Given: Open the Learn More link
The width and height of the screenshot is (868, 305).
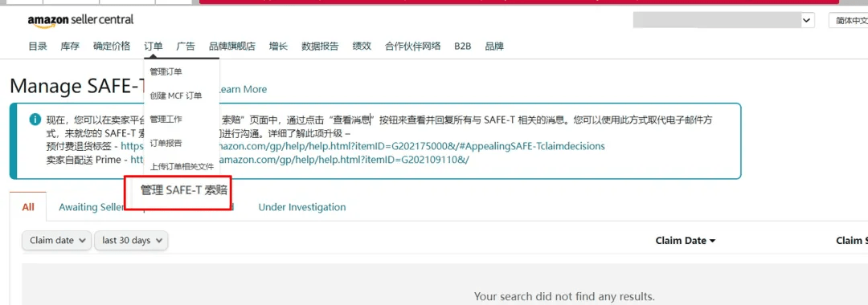Looking at the screenshot, I should tap(244, 90).
